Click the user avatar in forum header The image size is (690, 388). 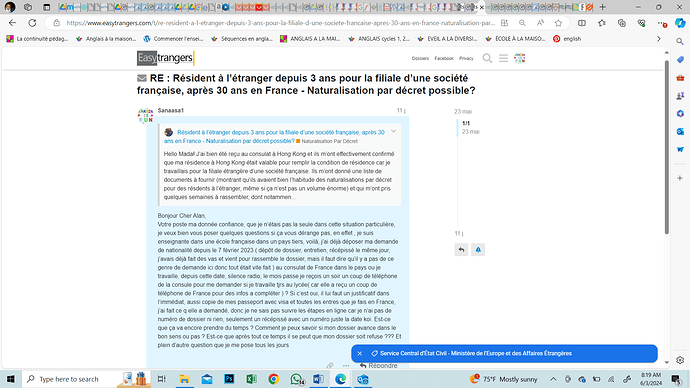pyautogui.click(x=520, y=58)
